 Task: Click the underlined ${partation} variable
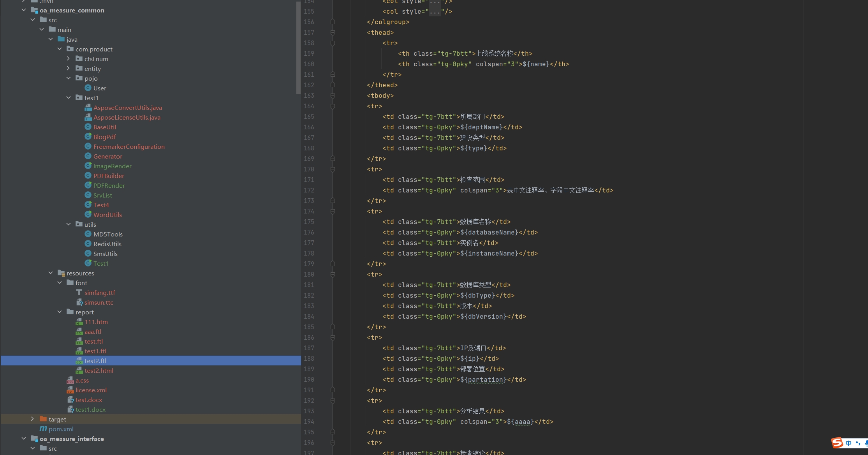(x=483, y=379)
